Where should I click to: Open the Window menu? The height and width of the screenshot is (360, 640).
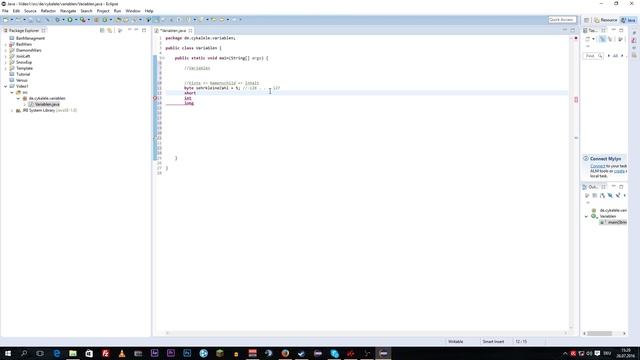click(x=133, y=11)
